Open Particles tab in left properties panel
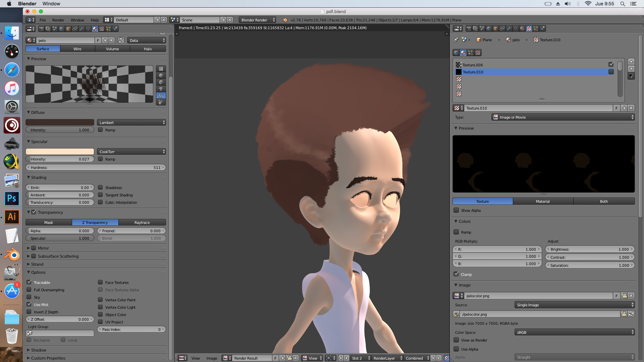The image size is (644, 362). click(x=108, y=29)
